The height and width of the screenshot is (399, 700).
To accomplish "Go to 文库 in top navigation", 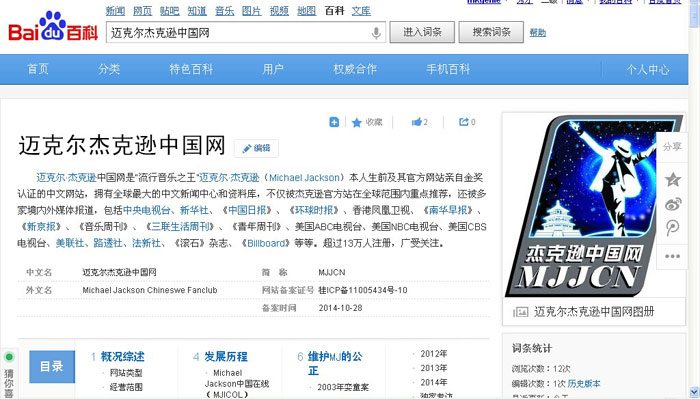I will [361, 11].
